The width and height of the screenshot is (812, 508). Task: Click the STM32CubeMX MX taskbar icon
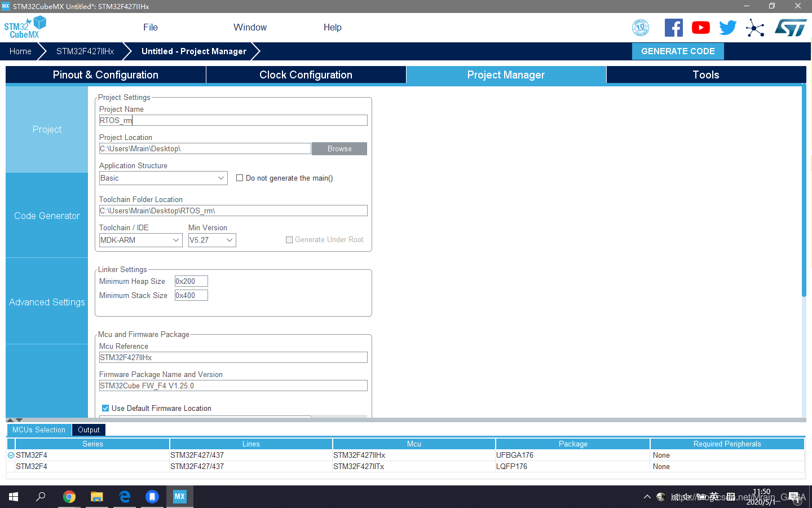click(x=179, y=497)
